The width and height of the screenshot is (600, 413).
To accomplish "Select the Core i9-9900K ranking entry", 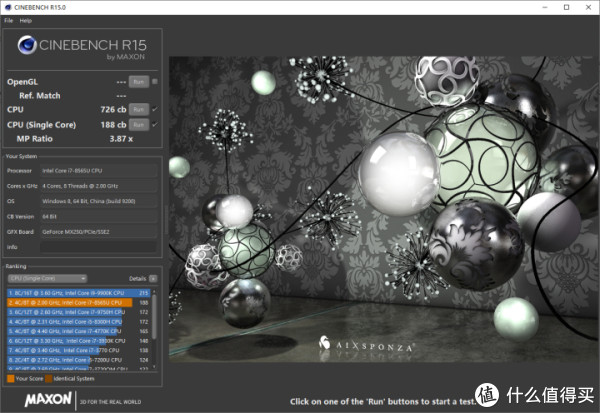I will point(78,293).
